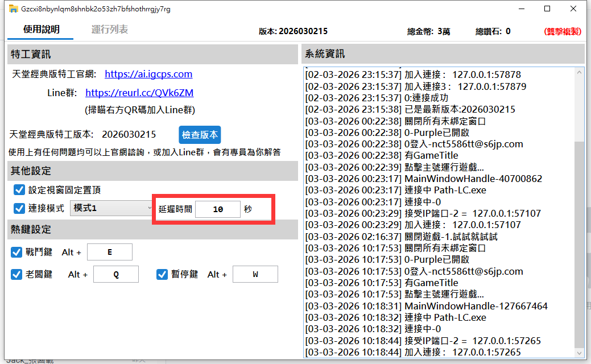The height and width of the screenshot is (364, 591).
Task: Toggle the 暫停鍵 checkbox
Action: 162,274
